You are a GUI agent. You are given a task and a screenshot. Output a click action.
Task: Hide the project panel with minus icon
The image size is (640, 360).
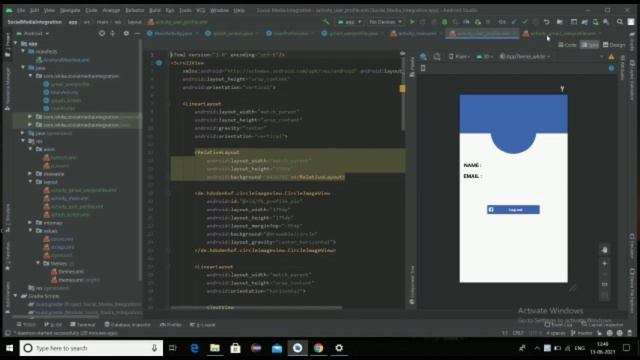tap(137, 33)
